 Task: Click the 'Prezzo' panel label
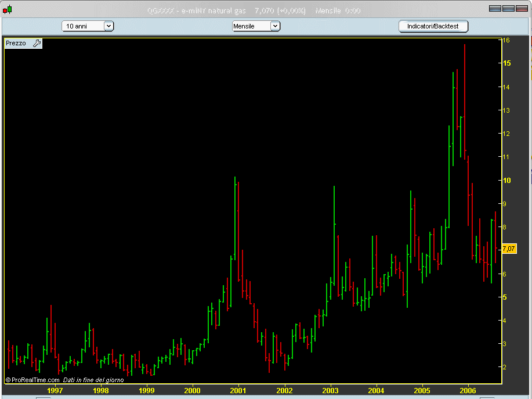click(16, 43)
